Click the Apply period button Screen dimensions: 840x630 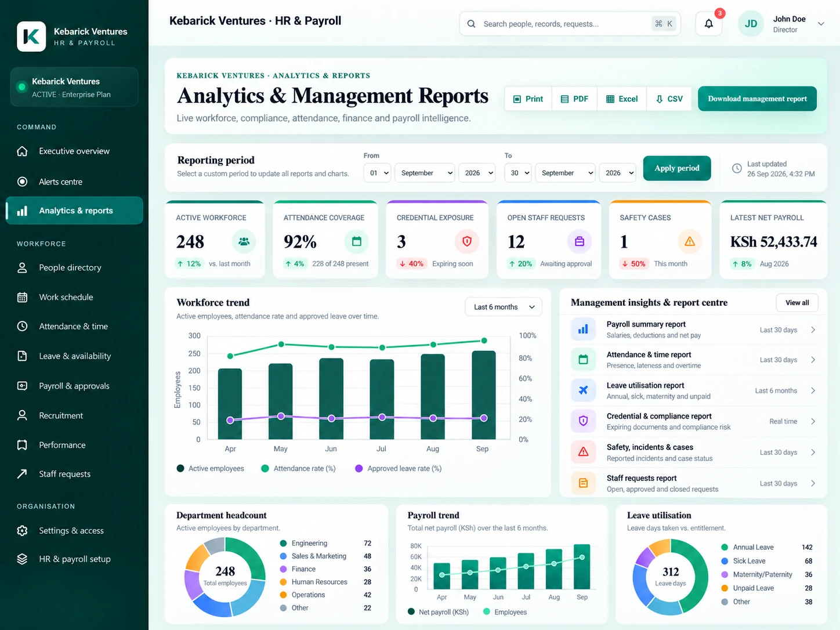677,168
